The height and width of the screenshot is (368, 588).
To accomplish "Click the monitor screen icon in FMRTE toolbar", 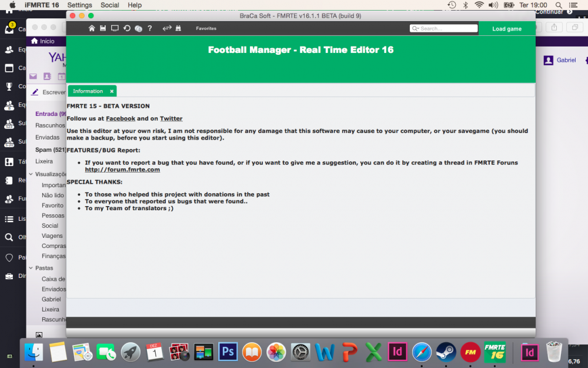I will pos(115,28).
